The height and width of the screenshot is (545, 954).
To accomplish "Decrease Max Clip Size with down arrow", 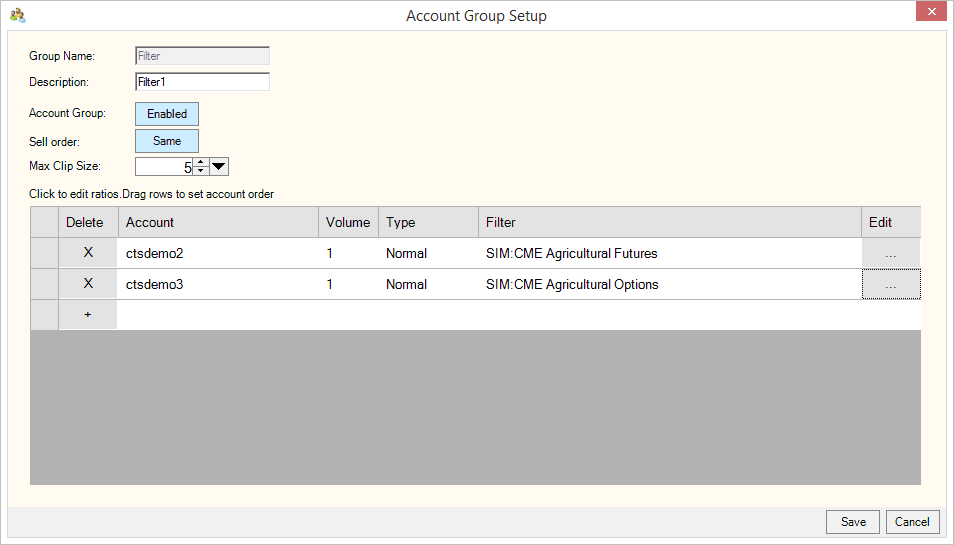I will pyautogui.click(x=200, y=172).
